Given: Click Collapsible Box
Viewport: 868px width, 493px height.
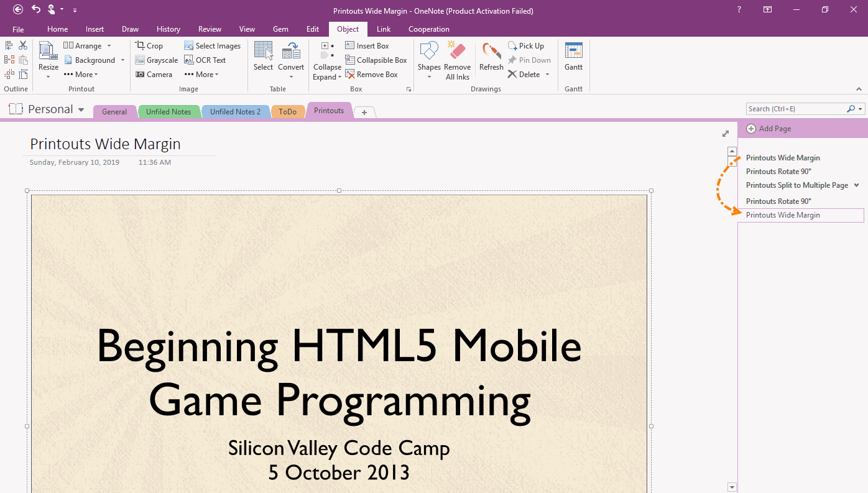Looking at the screenshot, I should click(x=376, y=60).
